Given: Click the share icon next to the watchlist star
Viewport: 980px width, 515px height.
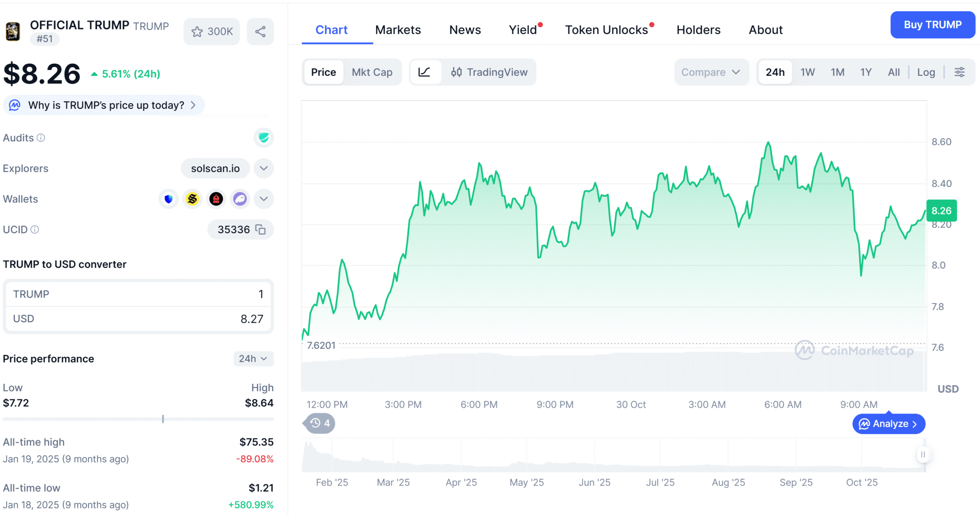Looking at the screenshot, I should [x=260, y=31].
